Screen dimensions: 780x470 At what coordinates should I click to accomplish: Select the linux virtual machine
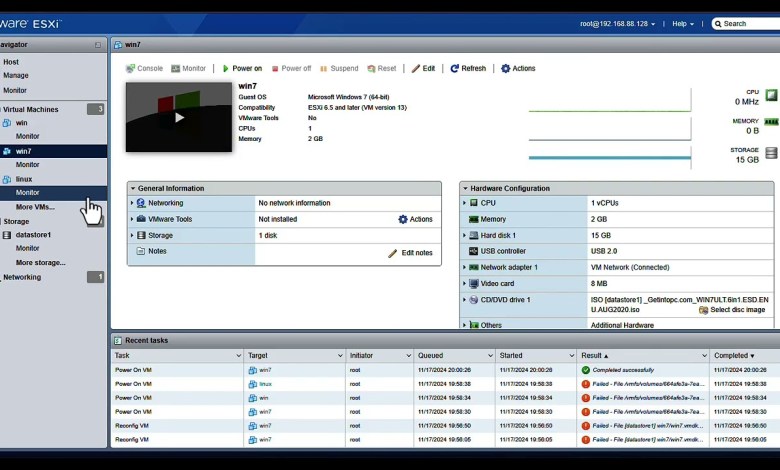point(24,179)
